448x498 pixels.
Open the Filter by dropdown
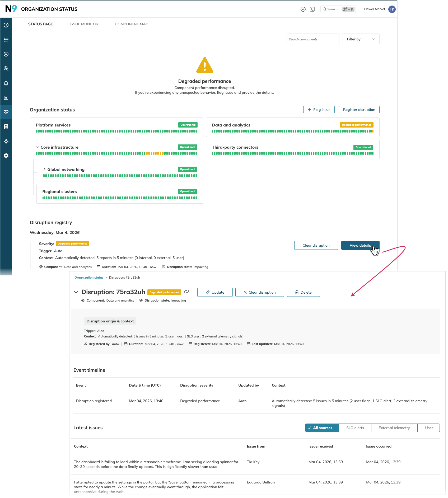pos(361,39)
